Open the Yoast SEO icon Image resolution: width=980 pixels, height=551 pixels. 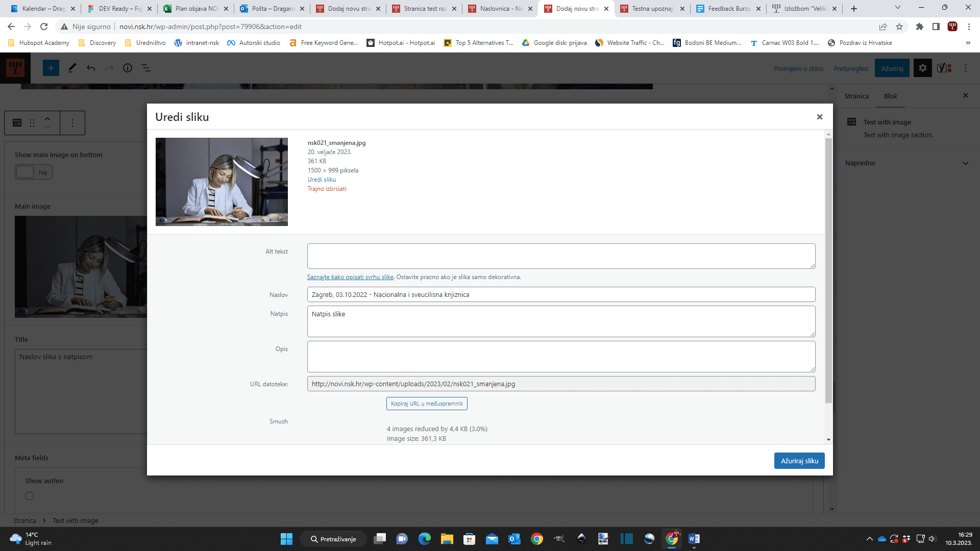click(x=944, y=68)
